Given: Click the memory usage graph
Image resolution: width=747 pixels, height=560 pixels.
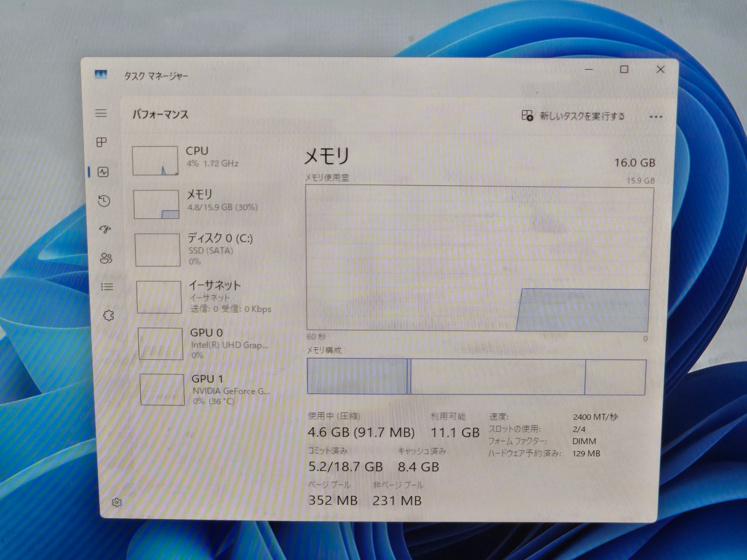Looking at the screenshot, I should (x=480, y=258).
